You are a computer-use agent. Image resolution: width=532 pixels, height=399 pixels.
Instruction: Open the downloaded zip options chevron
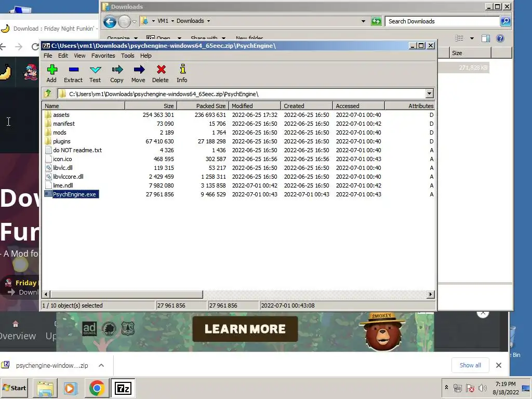(x=101, y=365)
